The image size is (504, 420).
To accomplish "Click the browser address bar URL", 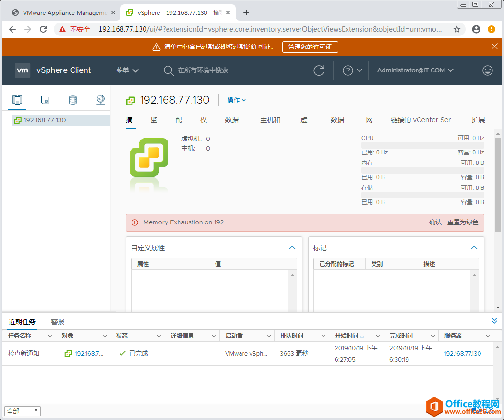I will point(270,29).
